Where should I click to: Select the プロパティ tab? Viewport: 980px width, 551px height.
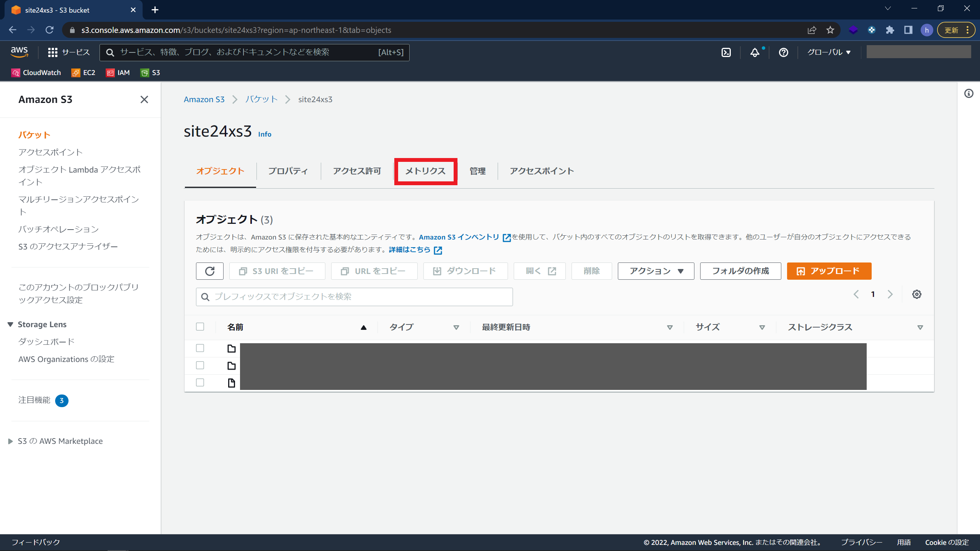(288, 171)
